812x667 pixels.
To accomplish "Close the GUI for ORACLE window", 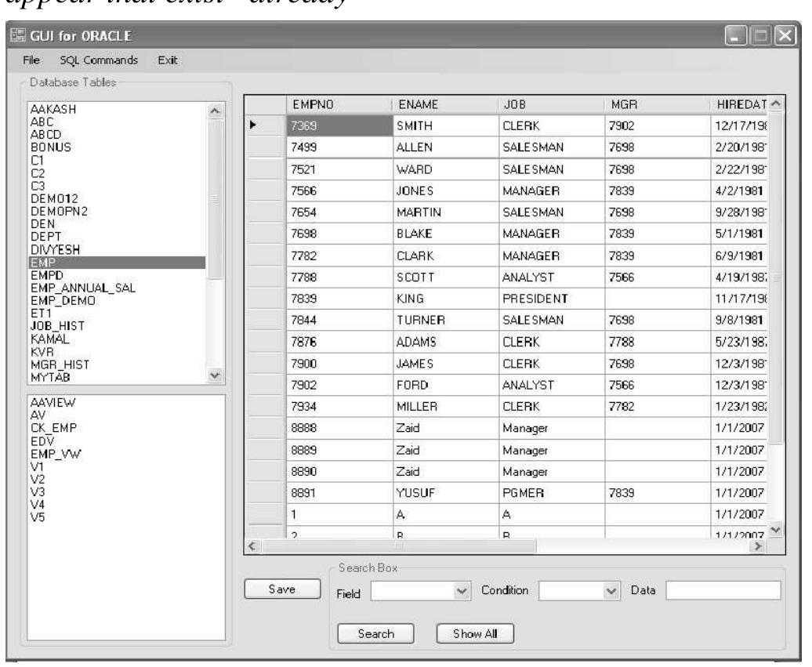I will pos(785,36).
